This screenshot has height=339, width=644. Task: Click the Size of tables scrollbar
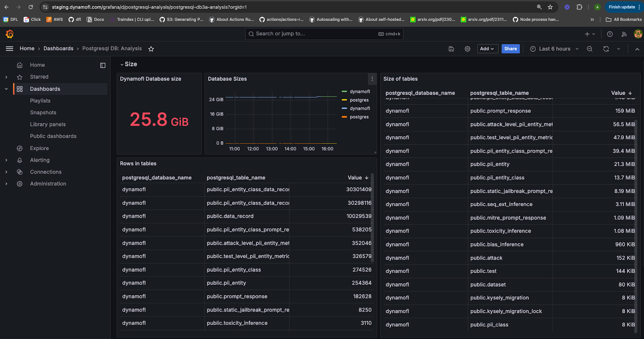[x=636, y=225]
